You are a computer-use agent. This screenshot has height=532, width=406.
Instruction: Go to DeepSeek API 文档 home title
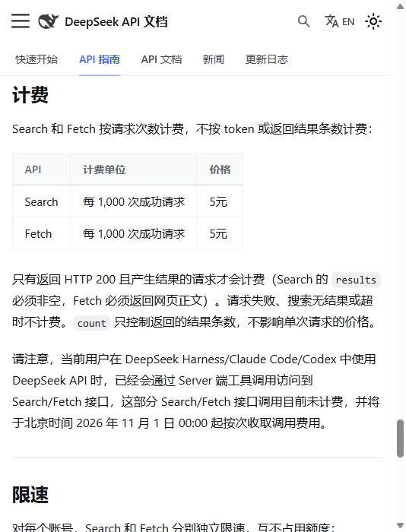click(x=116, y=22)
